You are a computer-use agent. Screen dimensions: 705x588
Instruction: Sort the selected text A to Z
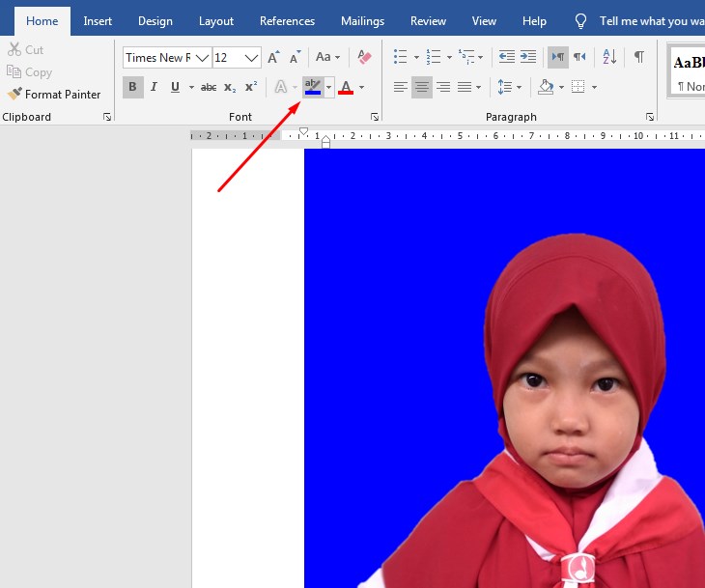tap(609, 57)
